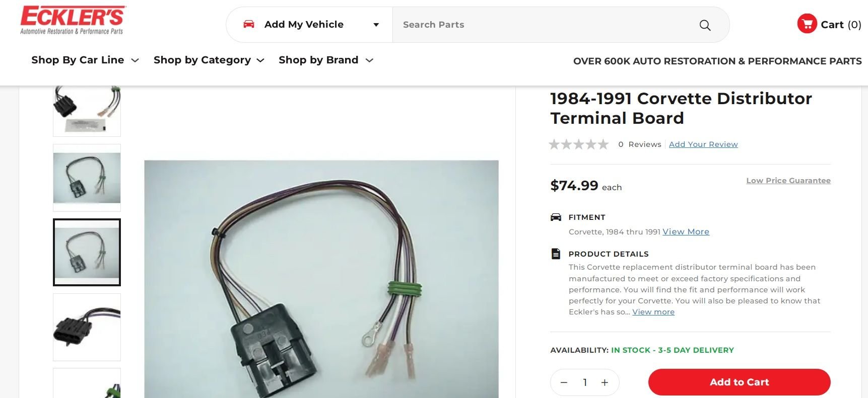This screenshot has height=398, width=868.
Task: Expand the Shop by Category menu
Action: coord(209,60)
